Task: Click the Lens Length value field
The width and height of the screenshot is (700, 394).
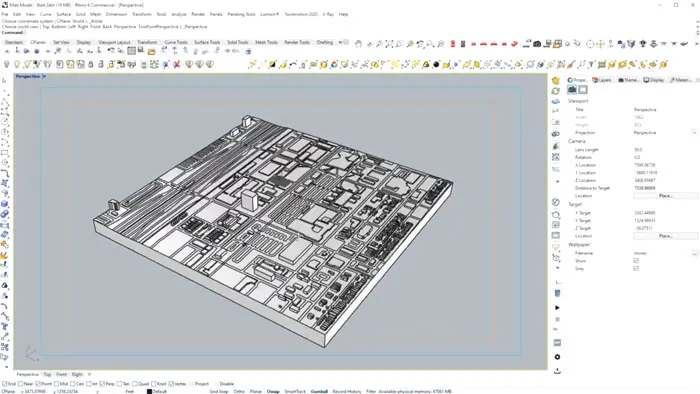Action: click(665, 149)
